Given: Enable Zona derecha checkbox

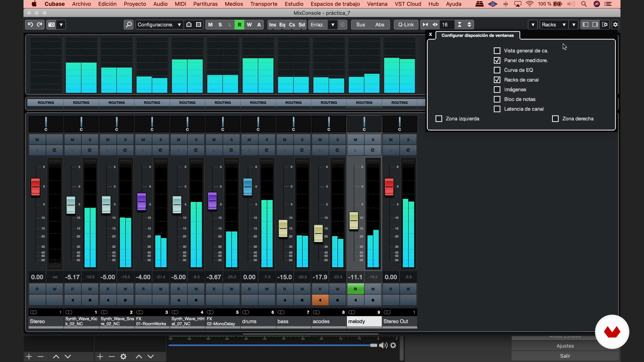Looking at the screenshot, I should click(555, 119).
